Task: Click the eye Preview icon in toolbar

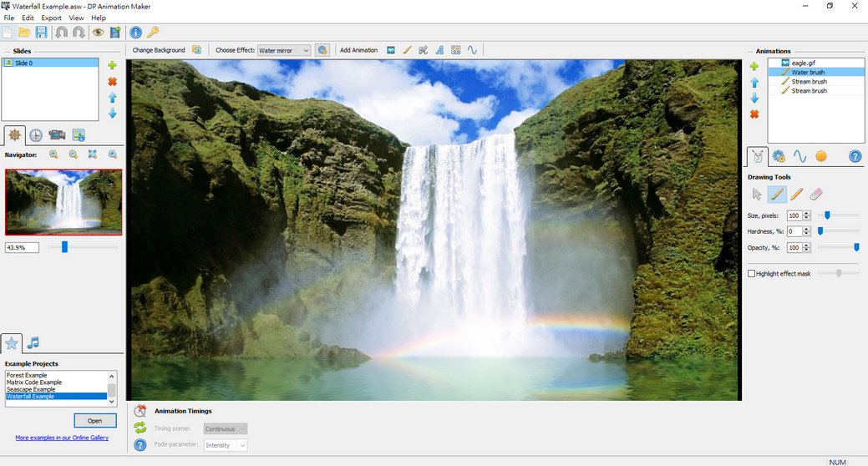Action: (x=98, y=33)
